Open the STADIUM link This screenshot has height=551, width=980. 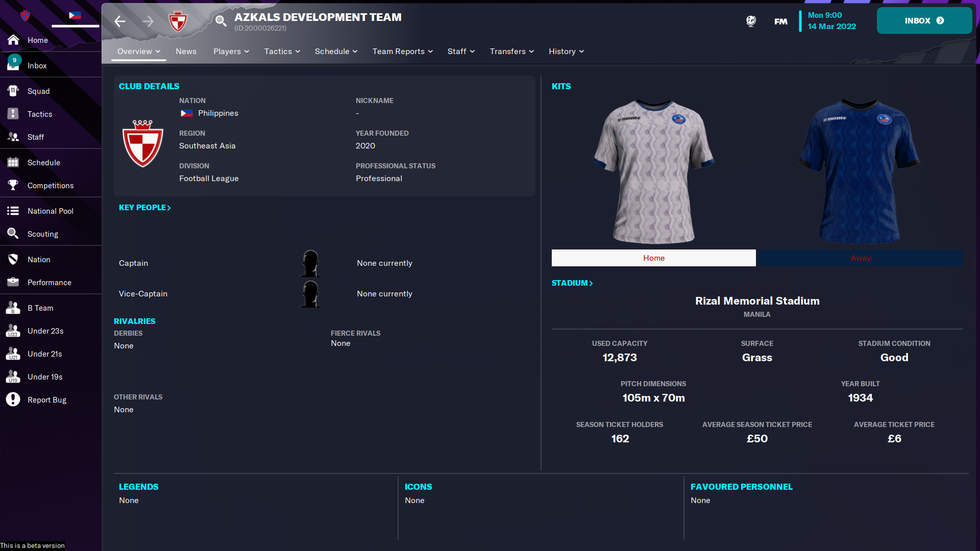pyautogui.click(x=572, y=283)
